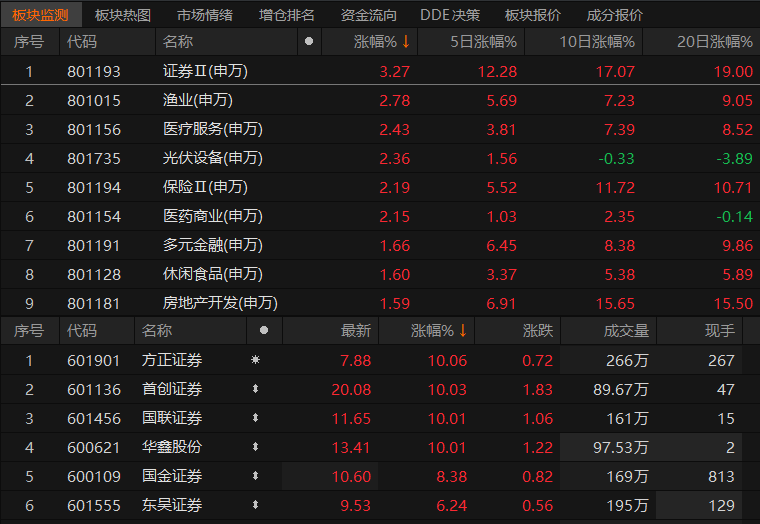Sort stocks by 成交量 column header

[x=626, y=331]
